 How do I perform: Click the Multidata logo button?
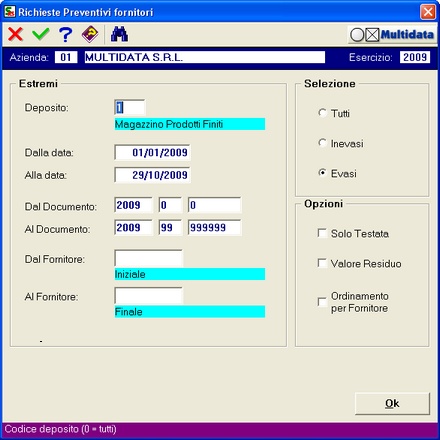pyautogui.click(x=392, y=35)
